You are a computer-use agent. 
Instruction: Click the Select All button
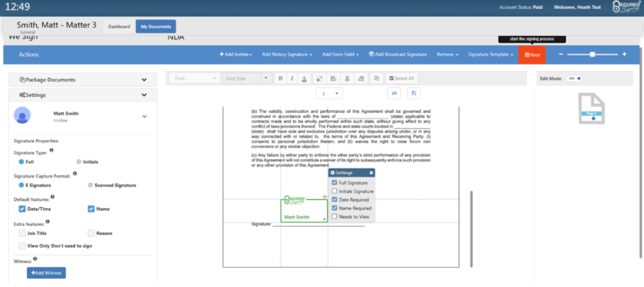coord(401,78)
